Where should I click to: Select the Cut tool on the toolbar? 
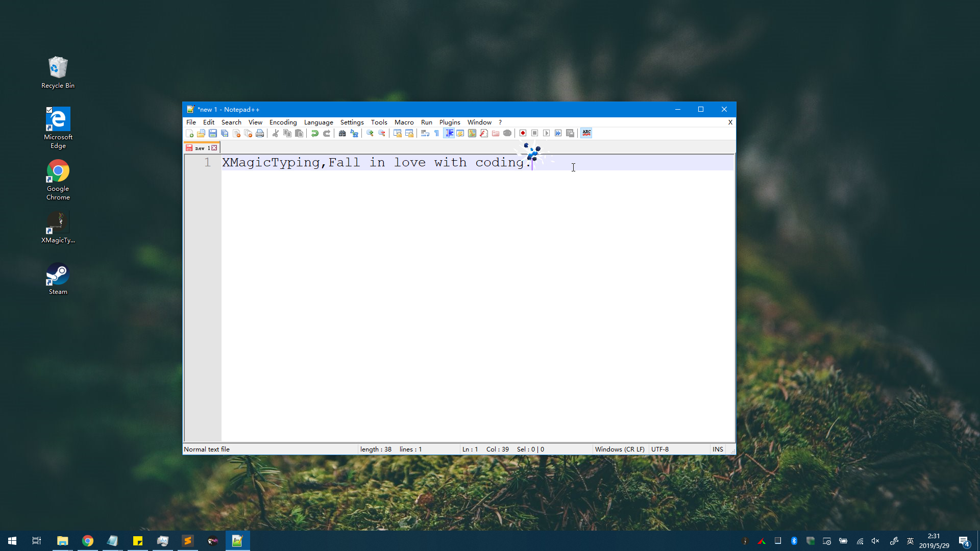pyautogui.click(x=275, y=133)
